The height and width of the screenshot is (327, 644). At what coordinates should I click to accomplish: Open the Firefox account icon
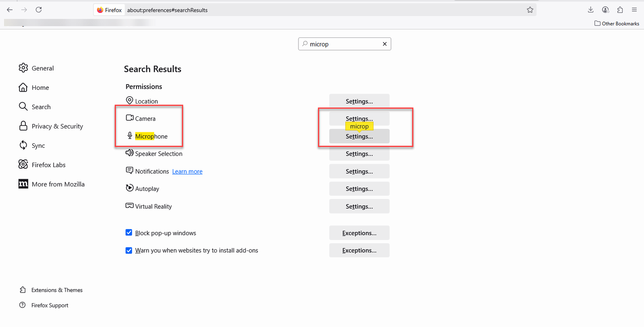click(605, 10)
